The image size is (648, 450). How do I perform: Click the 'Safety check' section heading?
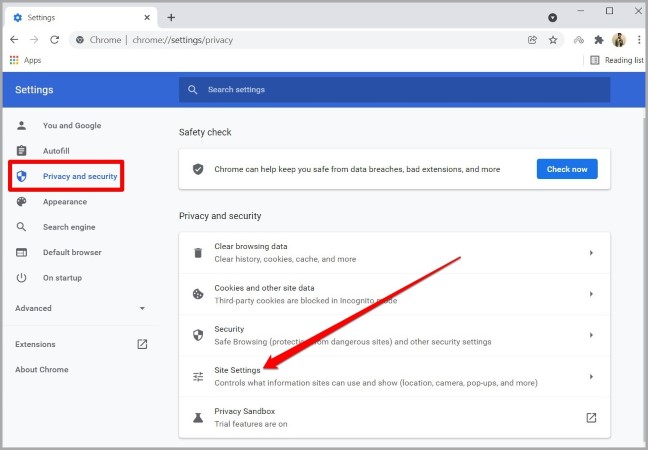205,132
